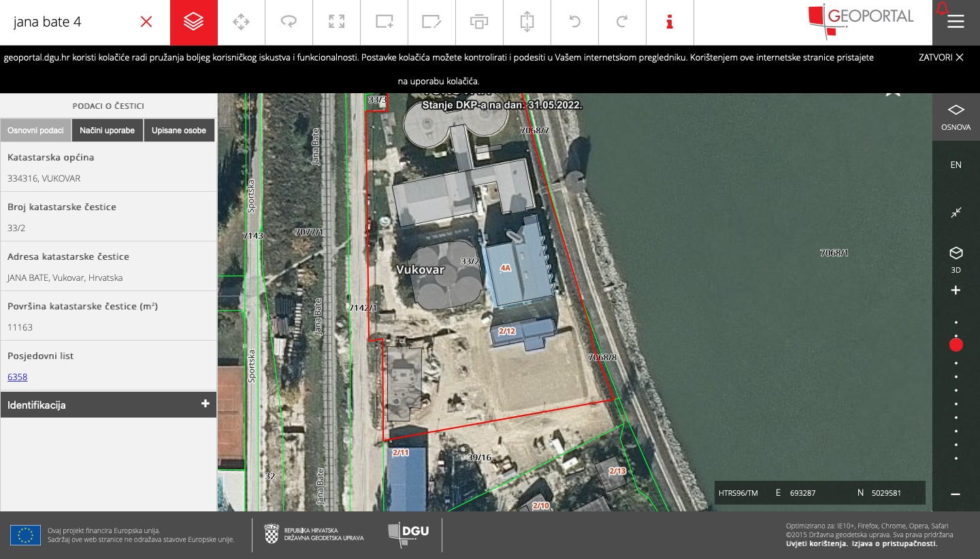Open the hamburger main menu
Screen dimensions: 980x559
tap(955, 22)
